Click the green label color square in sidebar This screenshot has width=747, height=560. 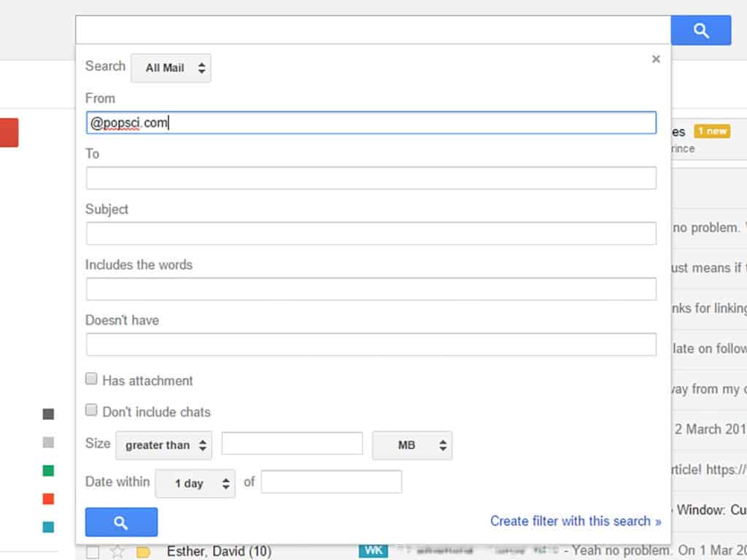tap(48, 471)
